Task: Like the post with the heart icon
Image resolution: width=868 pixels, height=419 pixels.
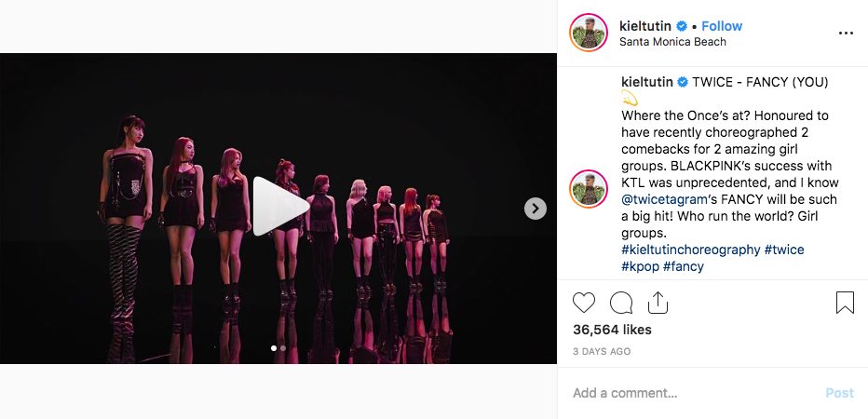Action: [584, 303]
